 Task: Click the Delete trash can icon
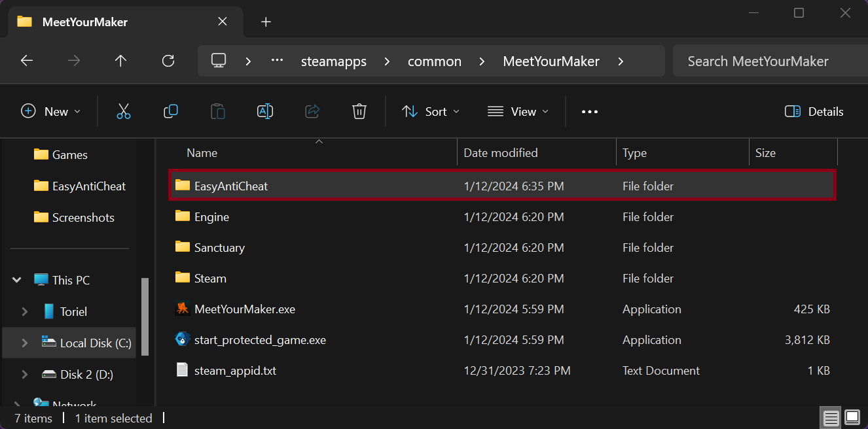[x=359, y=112]
